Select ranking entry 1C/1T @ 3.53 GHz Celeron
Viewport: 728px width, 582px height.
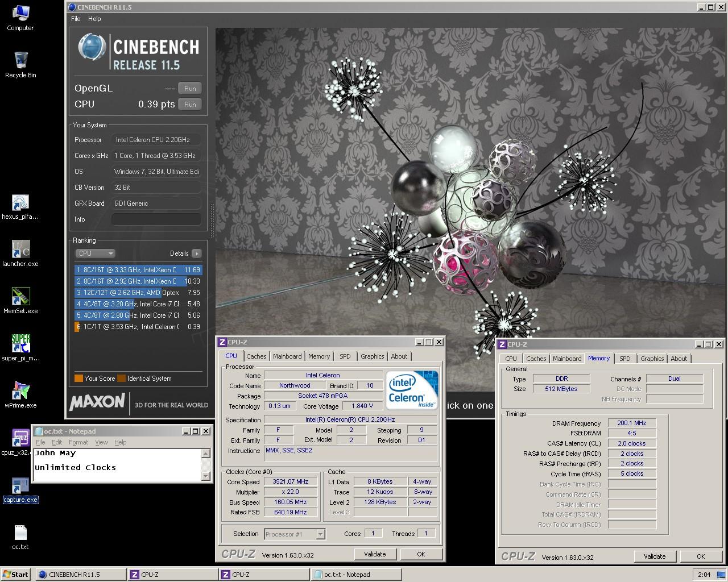pos(138,327)
